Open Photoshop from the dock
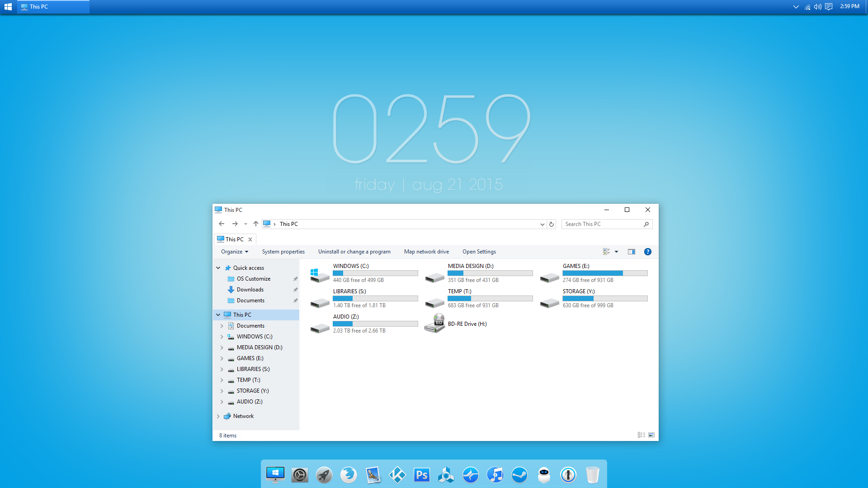Image resolution: width=868 pixels, height=488 pixels. click(421, 474)
